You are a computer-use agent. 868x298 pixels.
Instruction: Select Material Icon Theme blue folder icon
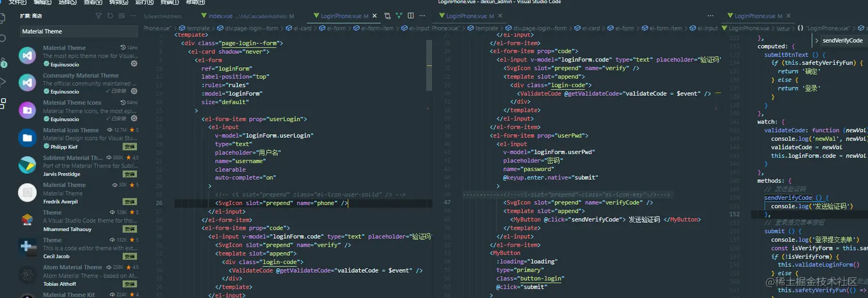pyautogui.click(x=27, y=138)
